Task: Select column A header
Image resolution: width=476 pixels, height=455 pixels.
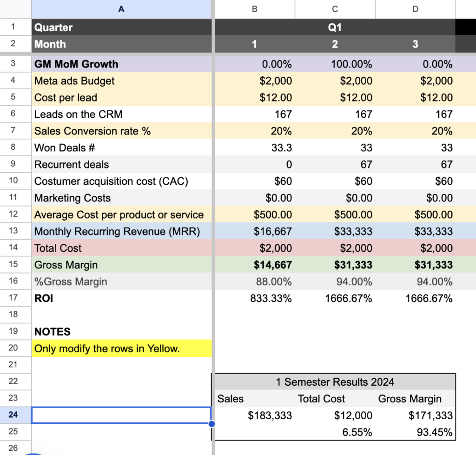Action: tap(121, 9)
